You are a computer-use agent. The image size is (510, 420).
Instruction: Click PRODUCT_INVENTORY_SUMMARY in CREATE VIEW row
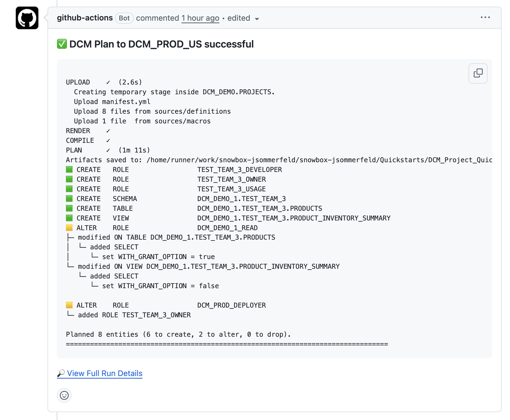coord(340,218)
